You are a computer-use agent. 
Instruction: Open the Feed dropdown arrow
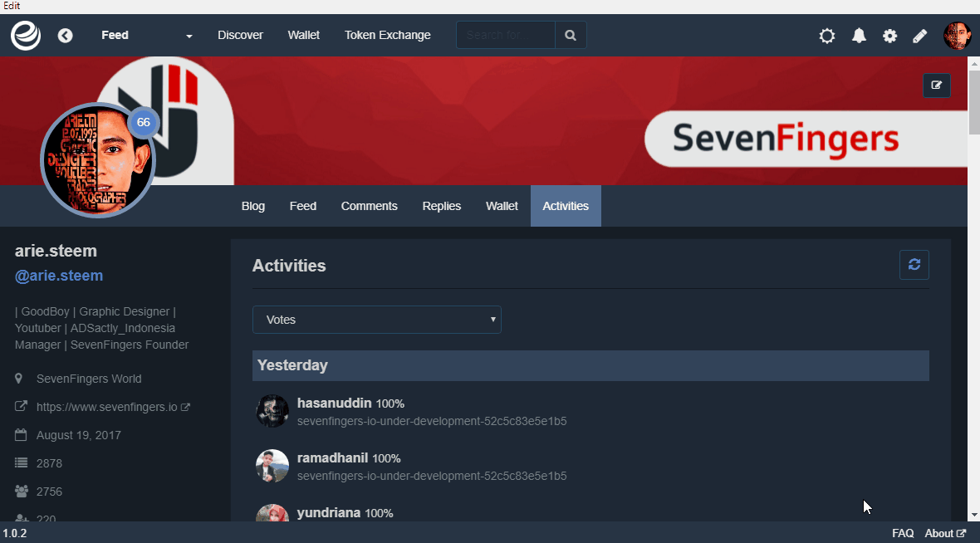[x=189, y=37]
